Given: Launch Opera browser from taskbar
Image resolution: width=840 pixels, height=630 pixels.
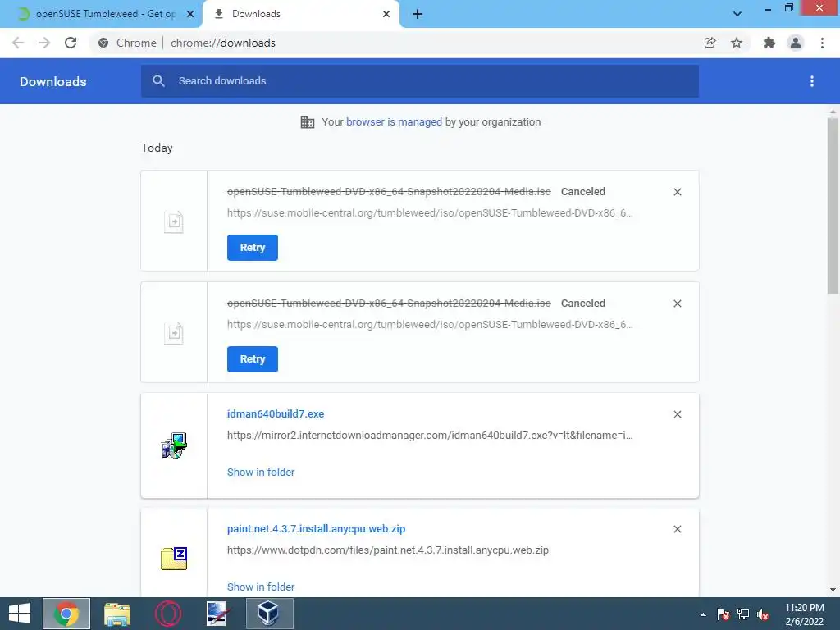Looking at the screenshot, I should point(167,614).
